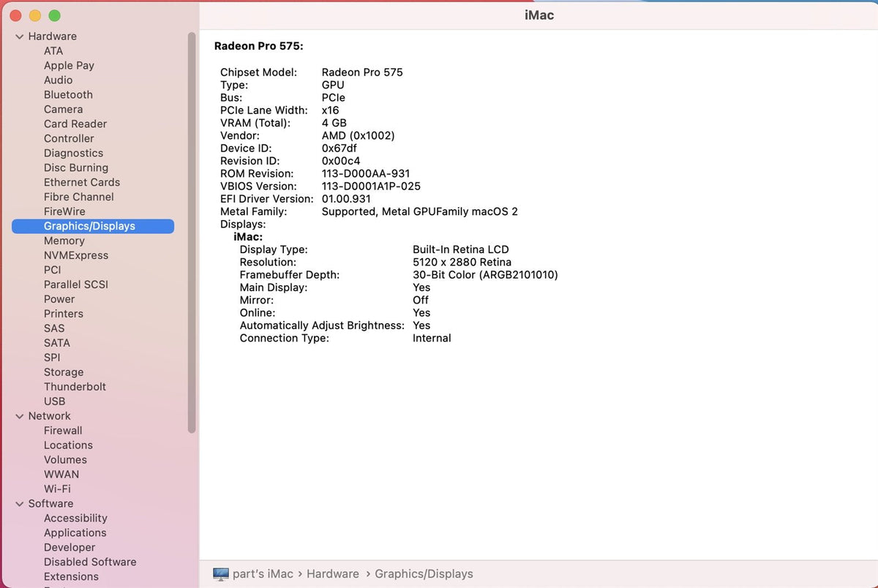This screenshot has height=588, width=878.
Task: Select Applications under Software
Action: click(x=75, y=532)
